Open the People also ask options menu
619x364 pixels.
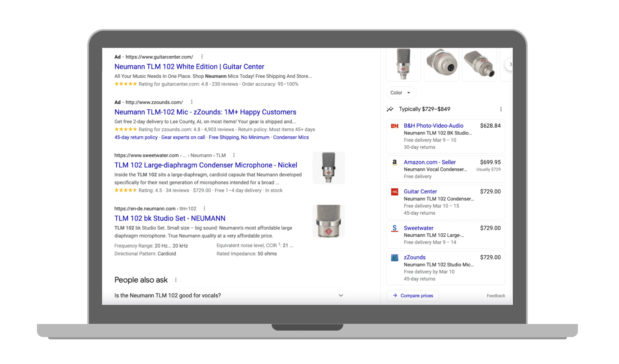pos(176,280)
